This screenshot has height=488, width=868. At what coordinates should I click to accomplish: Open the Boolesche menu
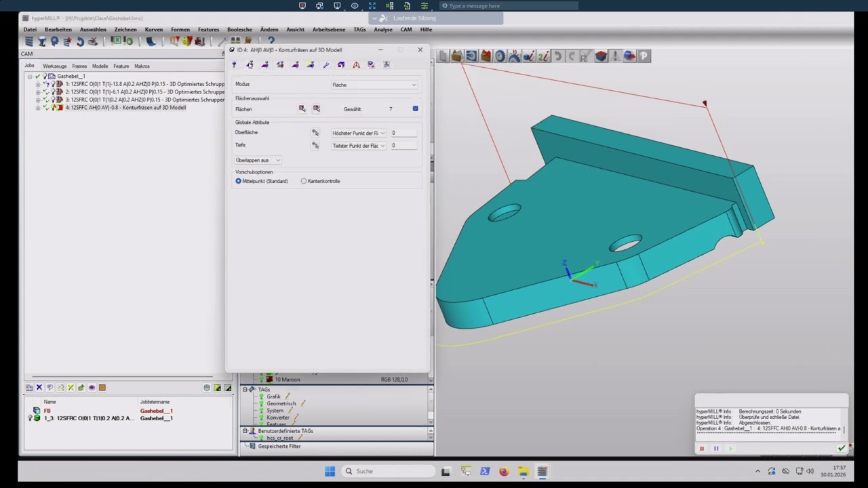[239, 30]
